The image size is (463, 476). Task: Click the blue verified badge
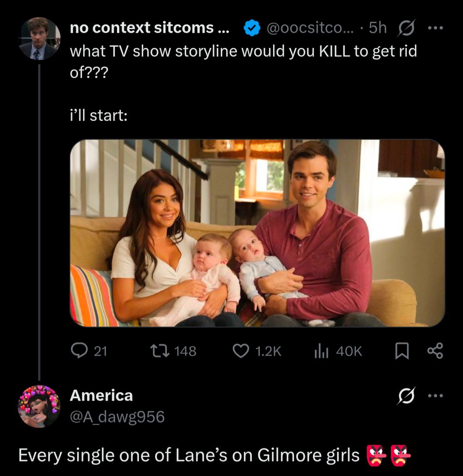(251, 29)
